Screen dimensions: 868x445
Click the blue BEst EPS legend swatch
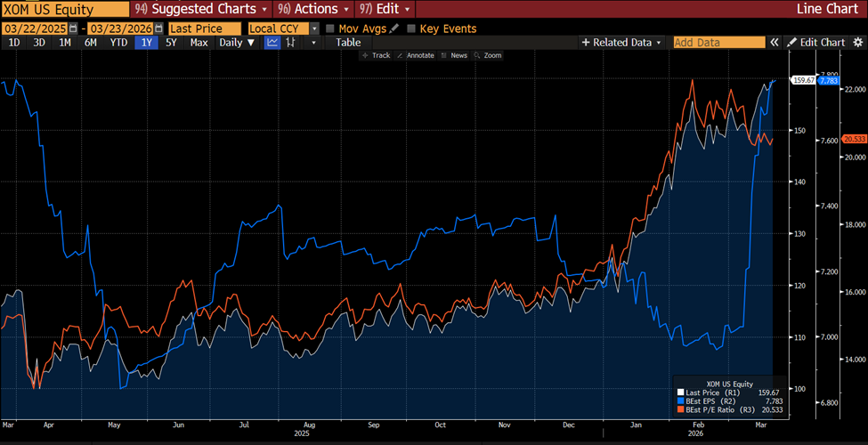679,400
